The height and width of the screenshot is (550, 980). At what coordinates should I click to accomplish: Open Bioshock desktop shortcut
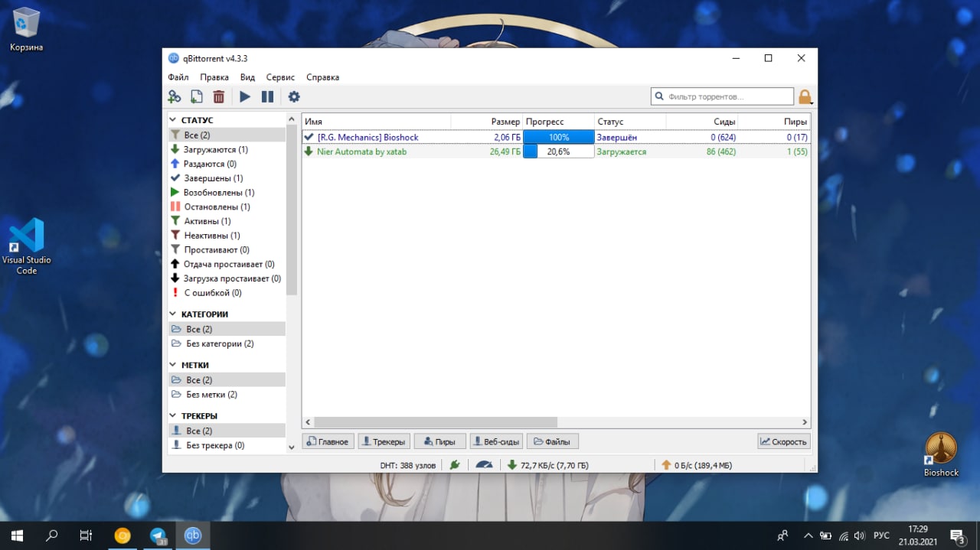(x=941, y=454)
